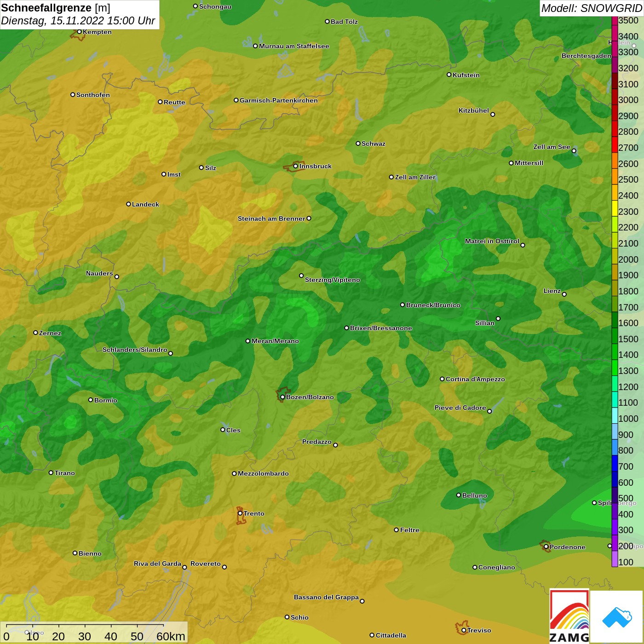Click the legend value 3500
This screenshot has width=644, height=644.
[628, 20]
